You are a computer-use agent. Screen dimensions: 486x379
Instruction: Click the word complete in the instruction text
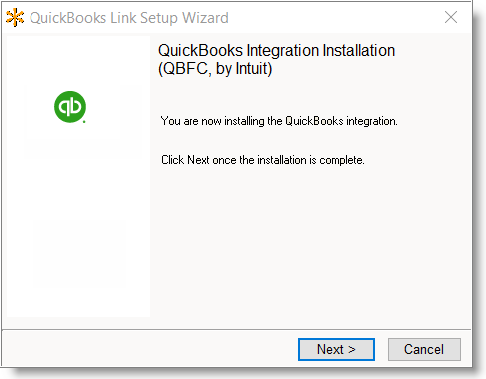coord(341,160)
